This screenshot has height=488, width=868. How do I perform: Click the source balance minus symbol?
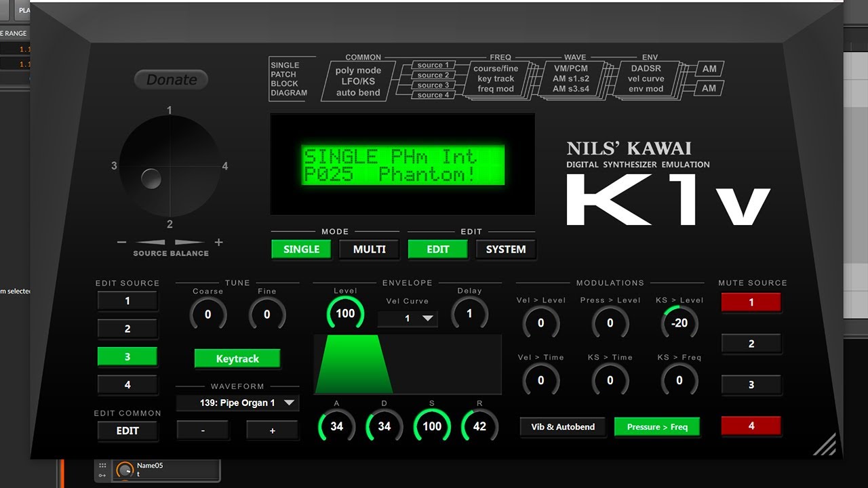coord(121,242)
